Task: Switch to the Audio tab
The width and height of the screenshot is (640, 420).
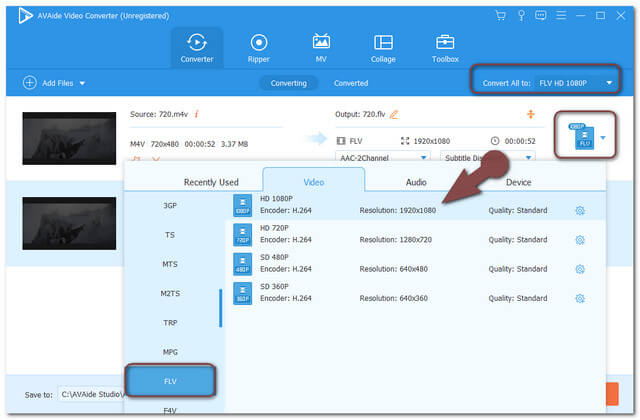Action: (x=416, y=182)
